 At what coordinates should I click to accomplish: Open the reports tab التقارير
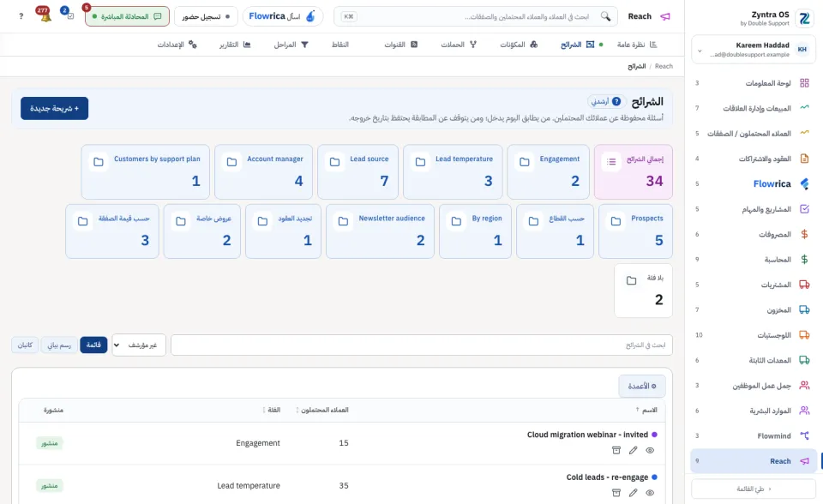pos(235,45)
